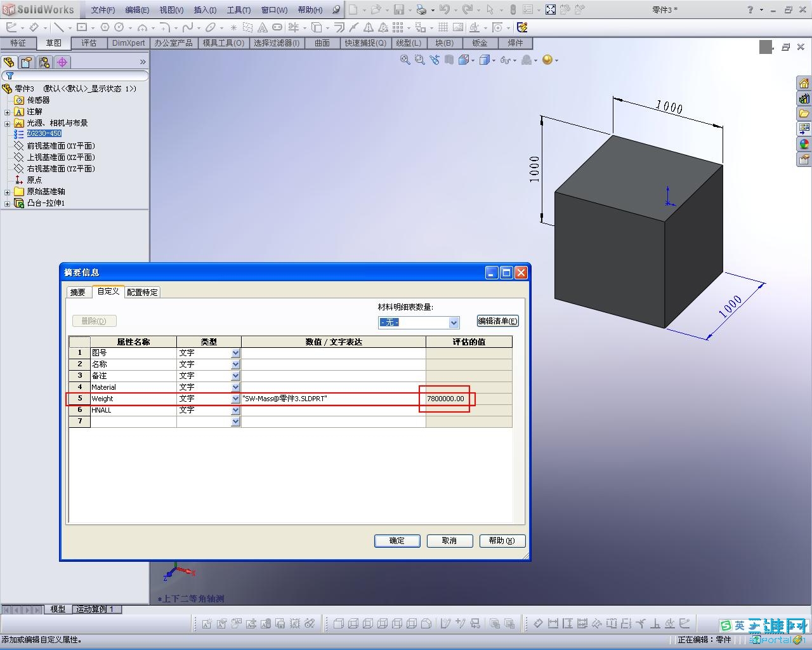Click the Smart Dimension icon in bottom toolbar

pyautogui.click(x=539, y=624)
